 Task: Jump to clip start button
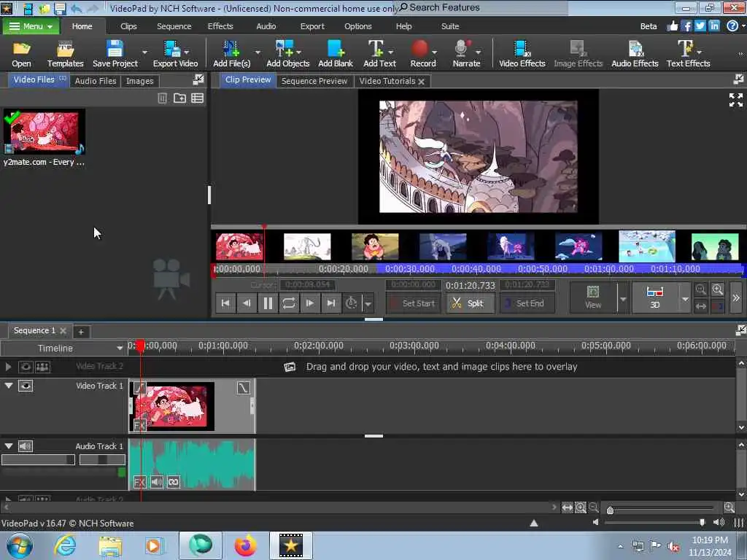tap(225, 303)
